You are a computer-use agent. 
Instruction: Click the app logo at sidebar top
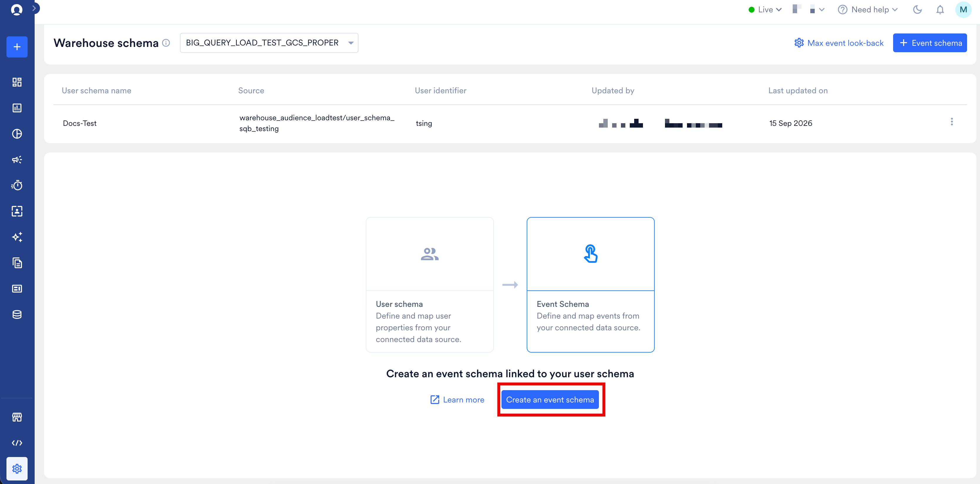point(17,9)
